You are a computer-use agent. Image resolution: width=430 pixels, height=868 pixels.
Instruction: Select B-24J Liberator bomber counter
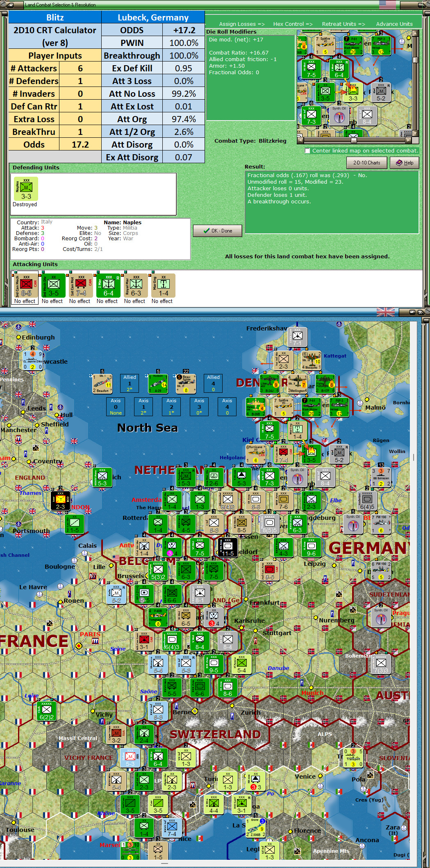(269, 384)
